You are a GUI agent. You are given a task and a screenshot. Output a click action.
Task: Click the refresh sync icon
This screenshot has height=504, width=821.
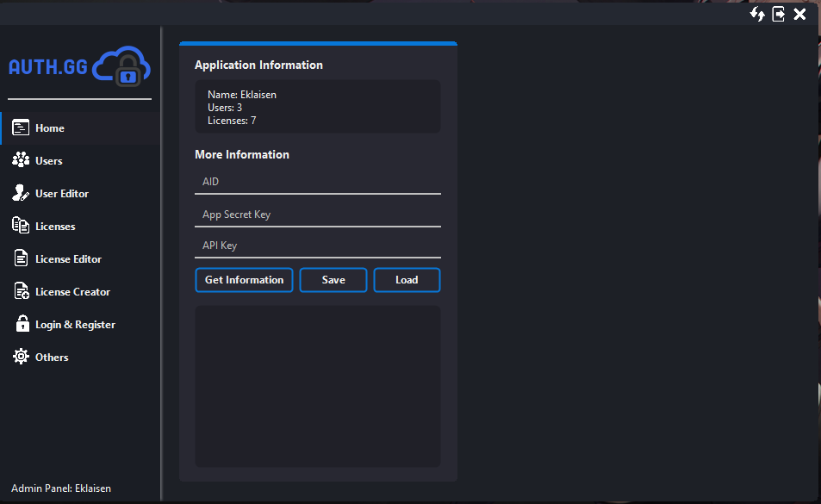click(756, 14)
